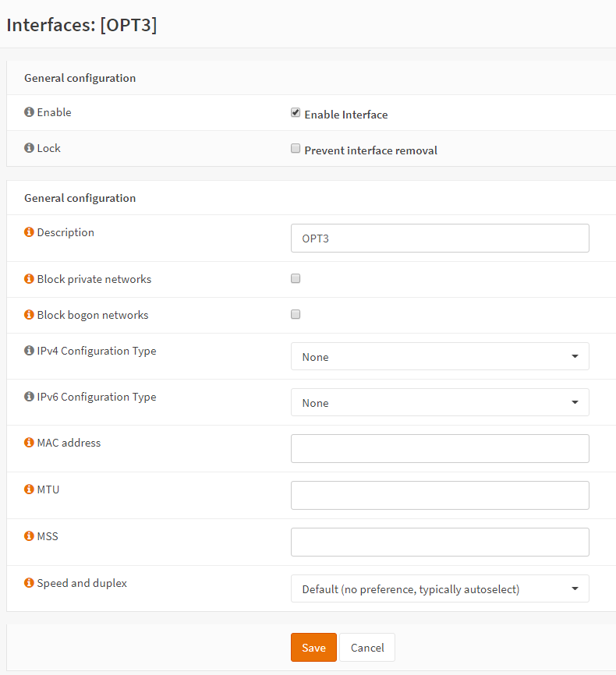Open the IPv4 Configuration Type dropdown

pos(440,356)
